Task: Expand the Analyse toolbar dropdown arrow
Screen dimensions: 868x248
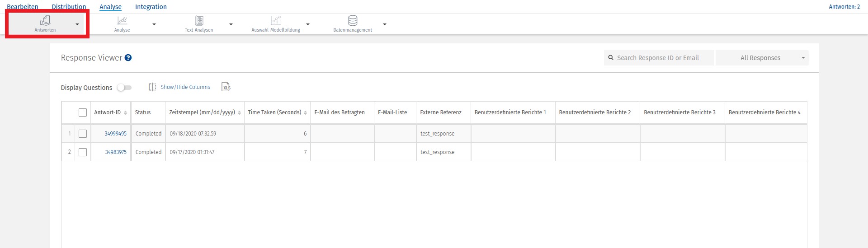Action: 154,24
